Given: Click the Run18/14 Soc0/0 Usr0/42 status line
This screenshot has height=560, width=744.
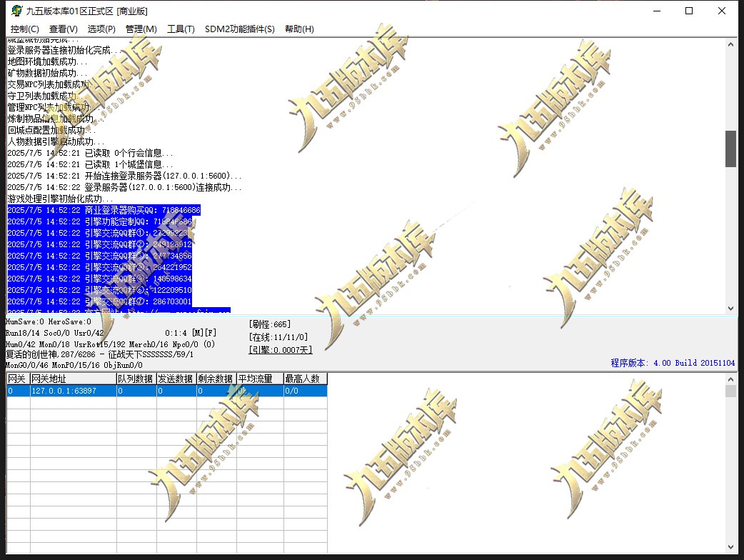Looking at the screenshot, I should click(x=54, y=333).
